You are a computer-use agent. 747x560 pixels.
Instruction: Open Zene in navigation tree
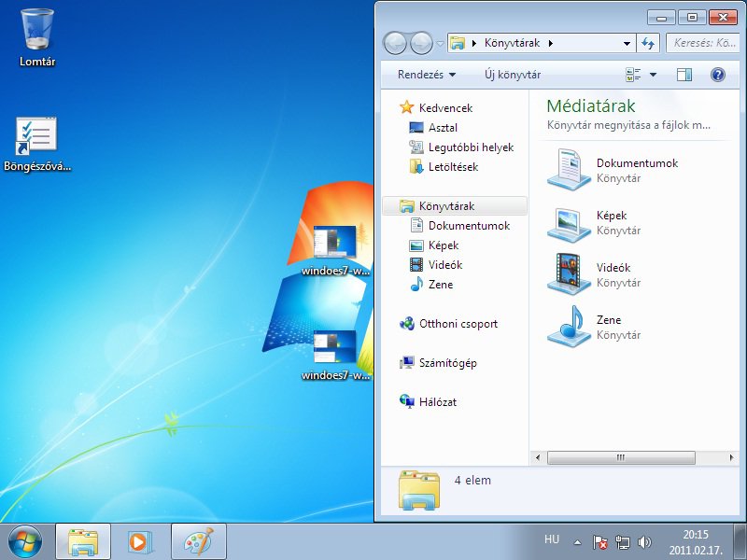(x=440, y=285)
